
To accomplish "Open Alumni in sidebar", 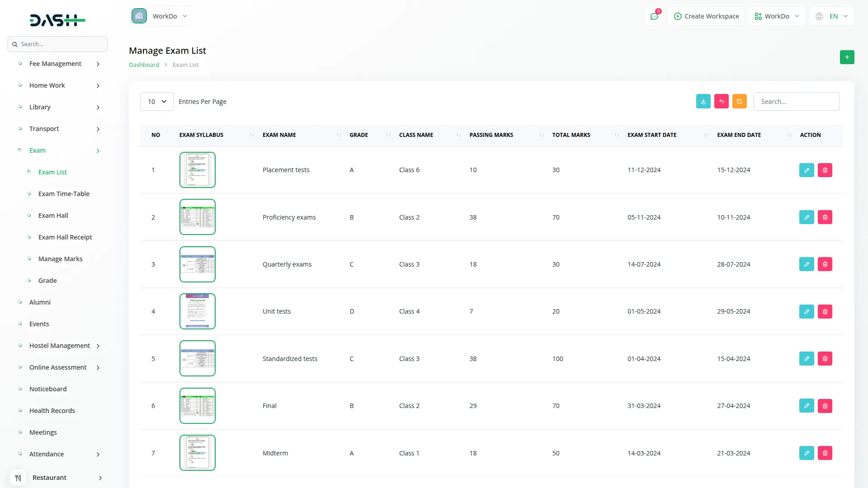I will pos(40,302).
